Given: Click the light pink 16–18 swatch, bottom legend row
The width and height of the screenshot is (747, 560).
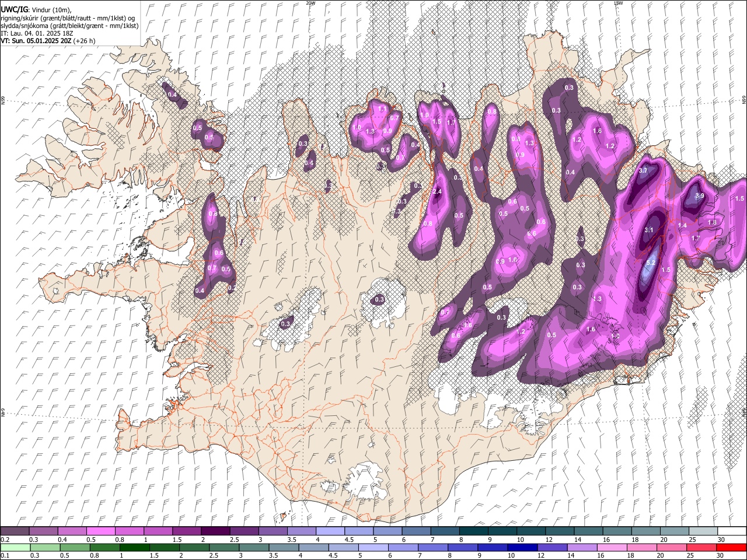Looking at the screenshot, I should (x=612, y=548).
